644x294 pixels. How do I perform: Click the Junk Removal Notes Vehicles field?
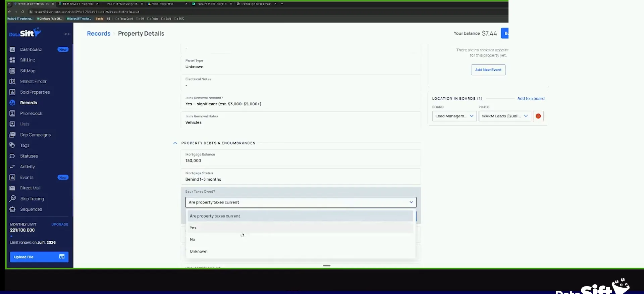tap(301, 120)
